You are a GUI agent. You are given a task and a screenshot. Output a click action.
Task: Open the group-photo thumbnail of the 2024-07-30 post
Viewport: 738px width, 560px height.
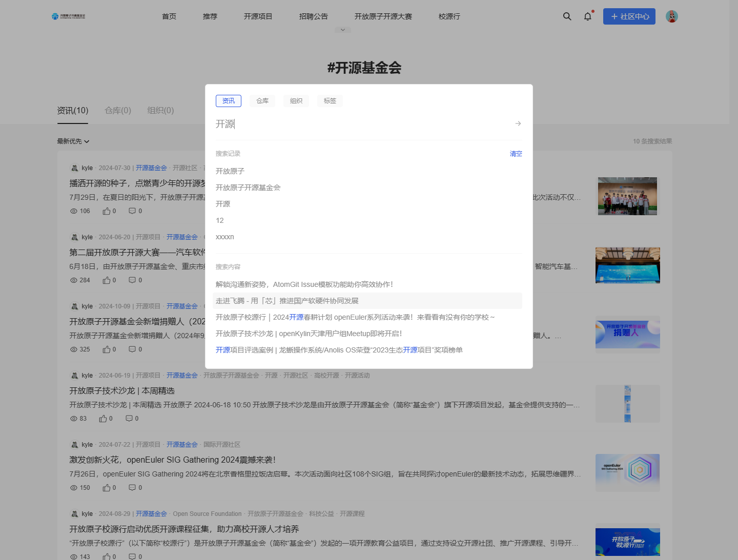627,196
